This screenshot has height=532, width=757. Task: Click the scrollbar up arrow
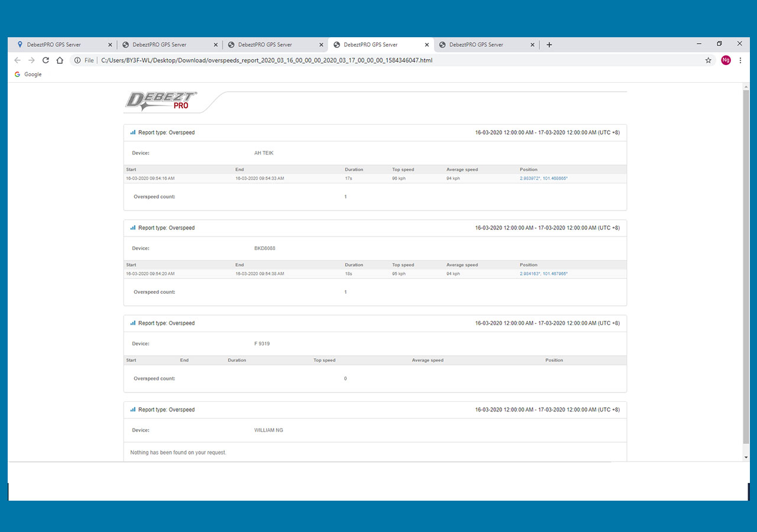pos(746,87)
